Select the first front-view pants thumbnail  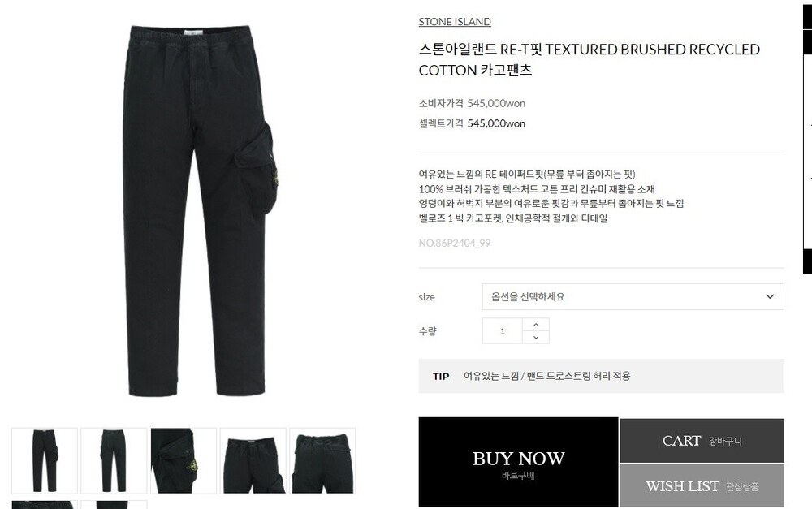tap(45, 460)
